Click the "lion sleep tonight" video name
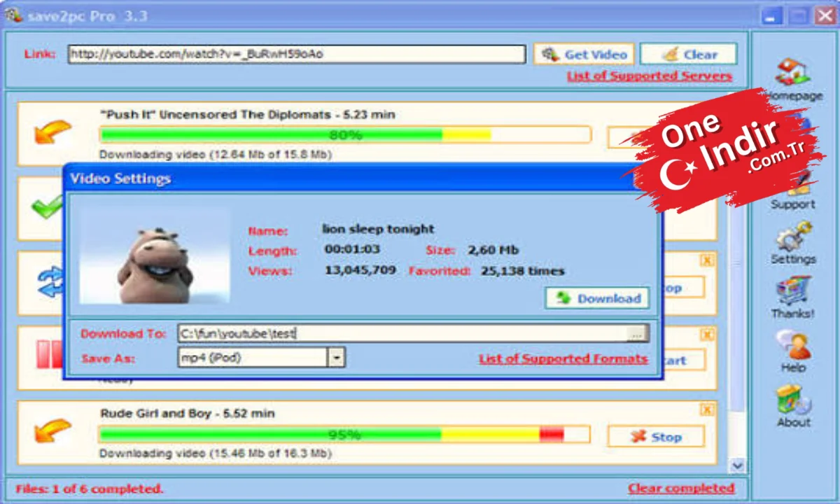This screenshot has width=840, height=504. click(378, 229)
